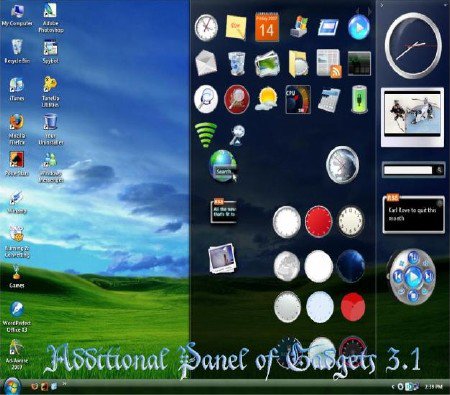Open the clock gadget icon beside sticky notes
Screen dimensions: 450x395
206,27
